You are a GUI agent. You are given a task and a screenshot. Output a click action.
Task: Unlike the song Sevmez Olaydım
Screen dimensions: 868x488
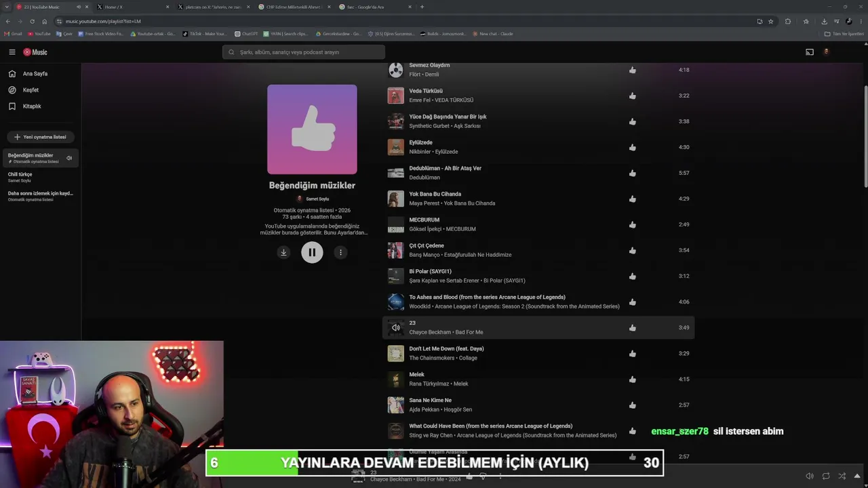(x=633, y=70)
